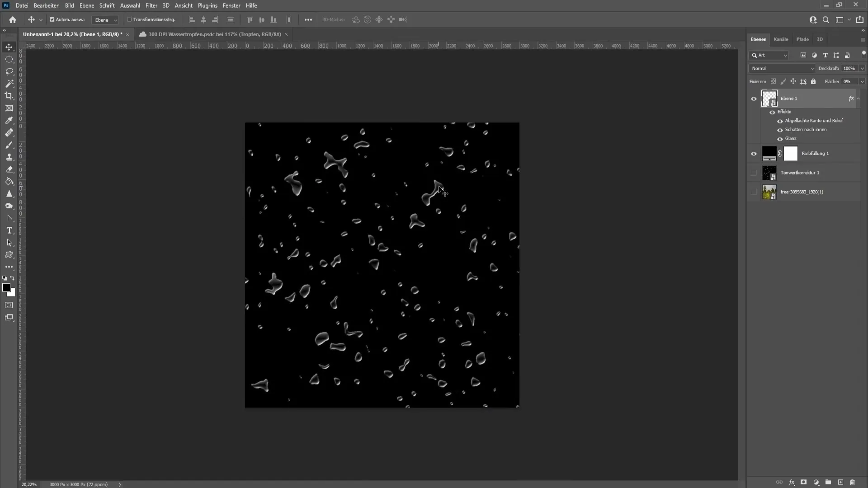868x488 pixels.
Task: Toggle visibility of Farbfüllung 1 layer
Action: click(x=754, y=153)
